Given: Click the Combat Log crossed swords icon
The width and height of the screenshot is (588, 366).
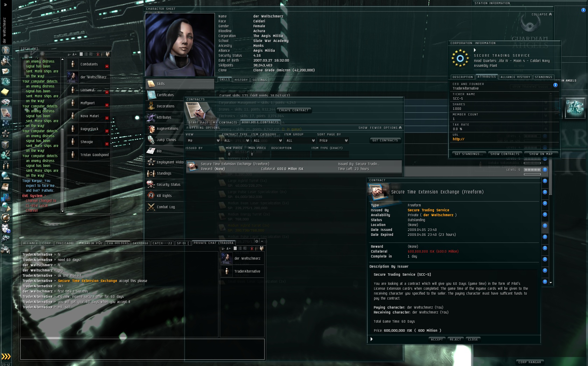Looking at the screenshot, I should pyautogui.click(x=151, y=207).
